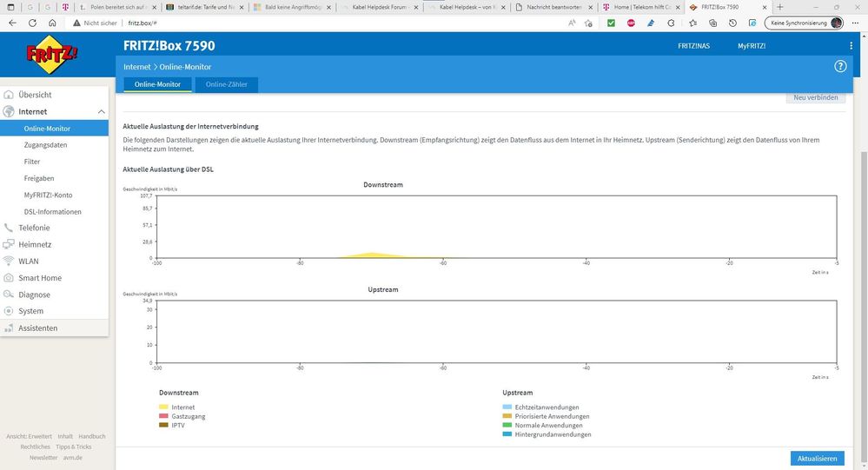Open the avm.de footer link

[x=72, y=457]
